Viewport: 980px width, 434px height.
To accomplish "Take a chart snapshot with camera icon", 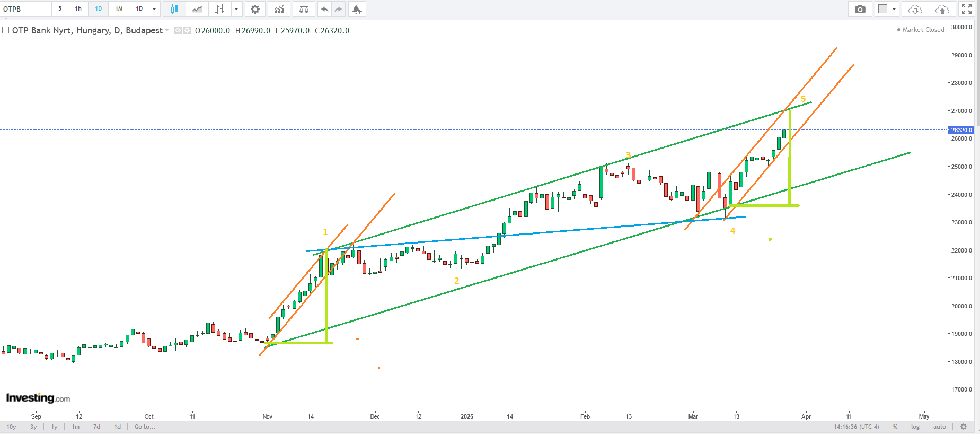I will [x=860, y=9].
